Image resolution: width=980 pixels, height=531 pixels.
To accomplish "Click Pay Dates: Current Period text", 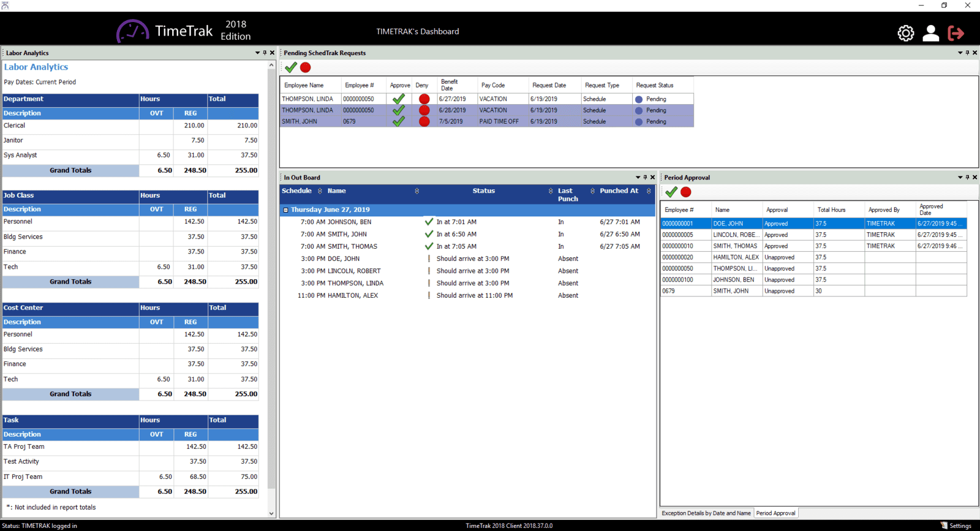I will (40, 82).
